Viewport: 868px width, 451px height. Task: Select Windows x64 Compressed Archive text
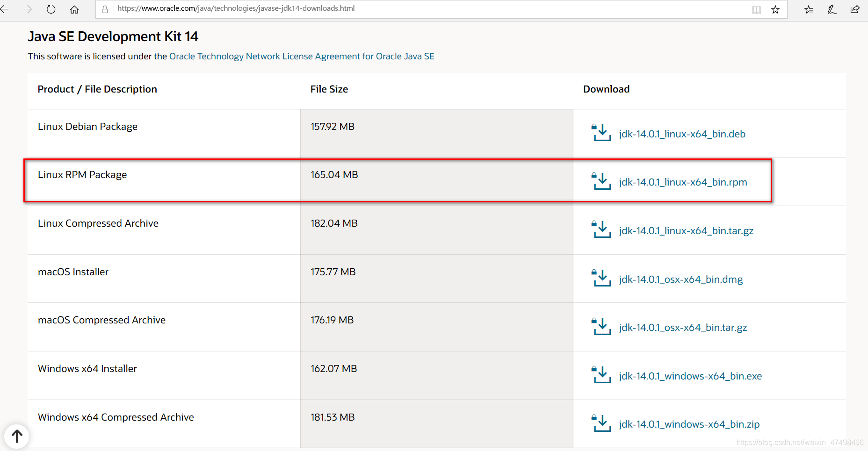point(116,417)
